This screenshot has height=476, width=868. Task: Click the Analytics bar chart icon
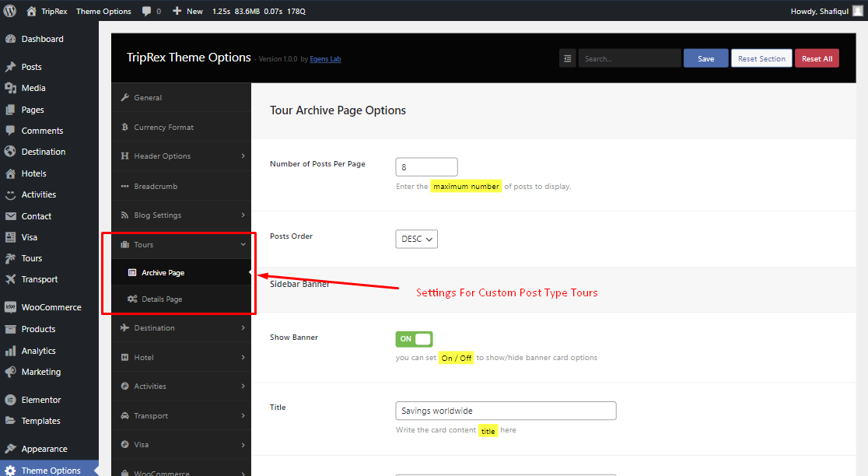[x=11, y=351]
